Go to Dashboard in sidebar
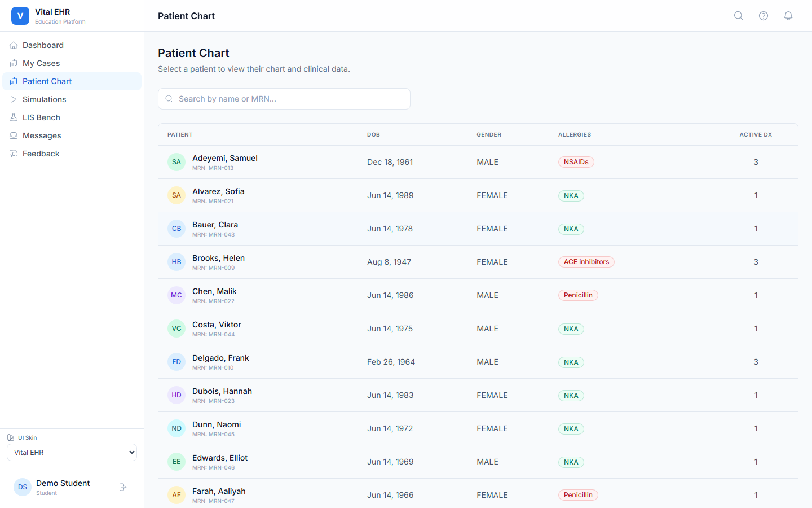 tap(72, 45)
